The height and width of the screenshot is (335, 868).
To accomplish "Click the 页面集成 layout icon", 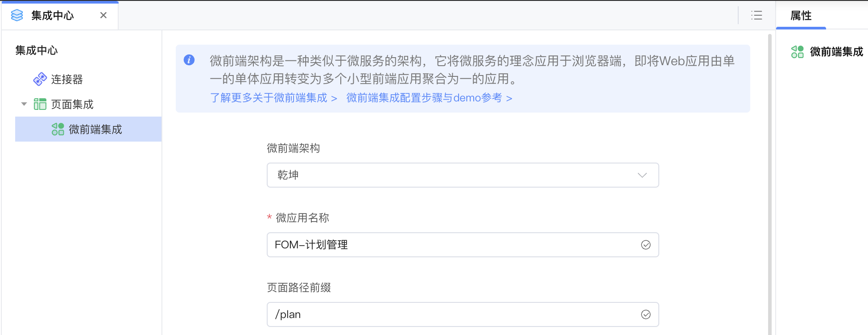I will [x=40, y=104].
